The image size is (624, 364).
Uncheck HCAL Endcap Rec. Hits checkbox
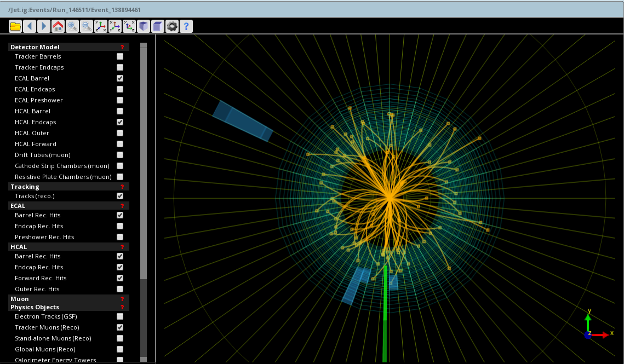[120, 267]
